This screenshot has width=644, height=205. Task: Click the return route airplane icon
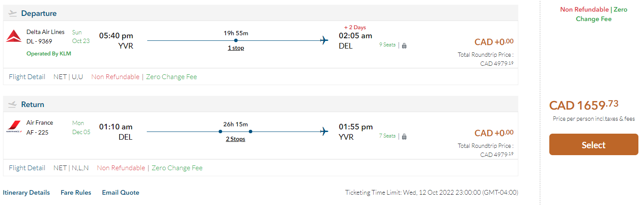pos(324,132)
